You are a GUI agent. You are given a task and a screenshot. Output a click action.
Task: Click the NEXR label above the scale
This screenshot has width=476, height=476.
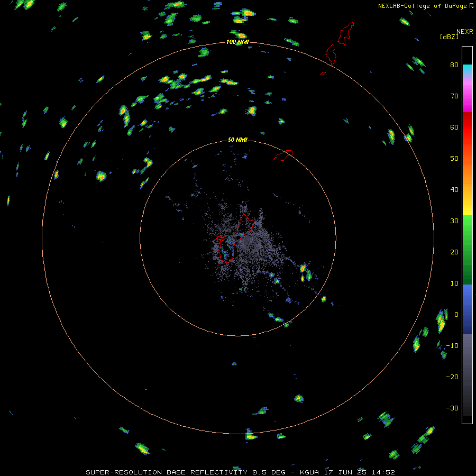pos(464,32)
